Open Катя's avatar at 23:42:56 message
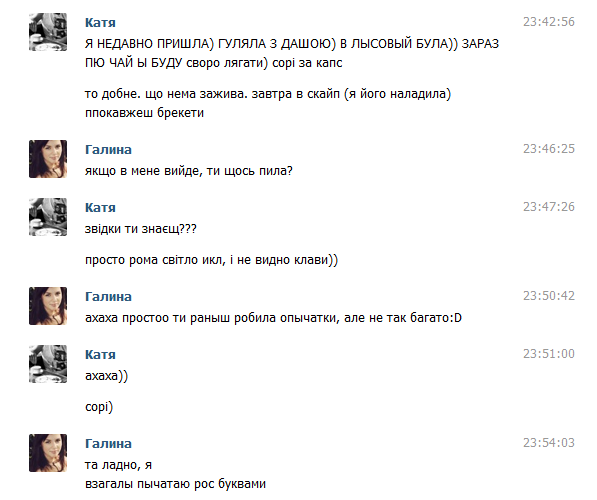This screenshot has height=500, width=597. (48, 32)
